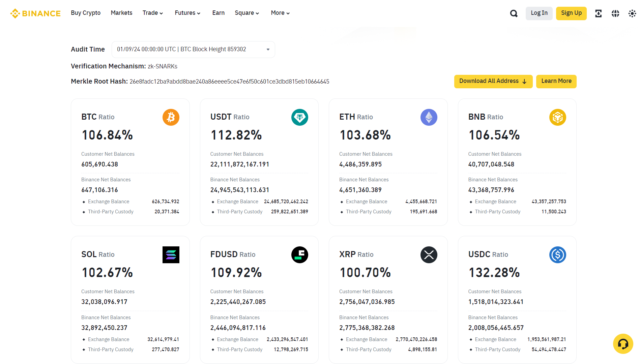Click the Ethereum coin icon
The image size is (640, 364).
(429, 117)
